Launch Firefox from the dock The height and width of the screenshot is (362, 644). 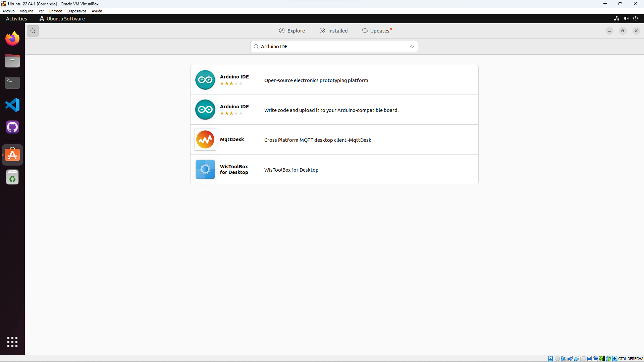pyautogui.click(x=12, y=39)
